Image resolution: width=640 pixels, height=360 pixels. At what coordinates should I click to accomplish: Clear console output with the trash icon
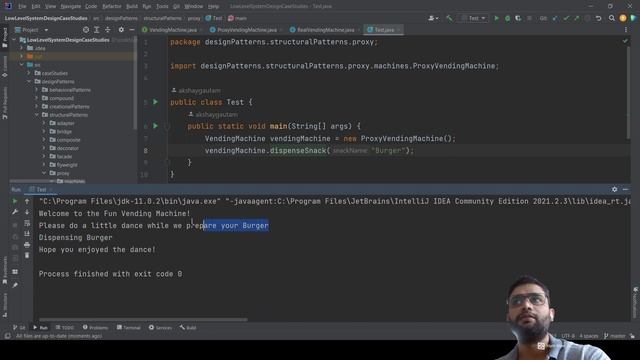coord(27,256)
